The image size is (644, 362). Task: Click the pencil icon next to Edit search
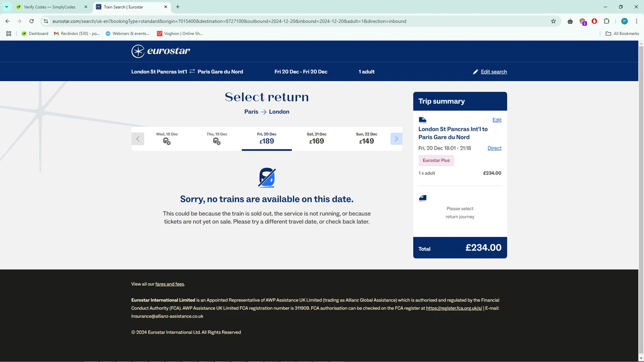(475, 72)
